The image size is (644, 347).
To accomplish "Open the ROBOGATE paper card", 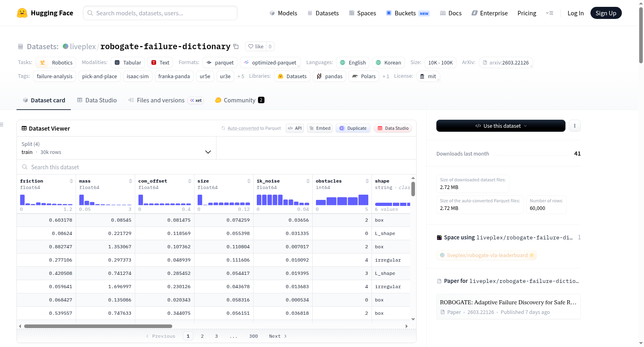I will point(508,307).
